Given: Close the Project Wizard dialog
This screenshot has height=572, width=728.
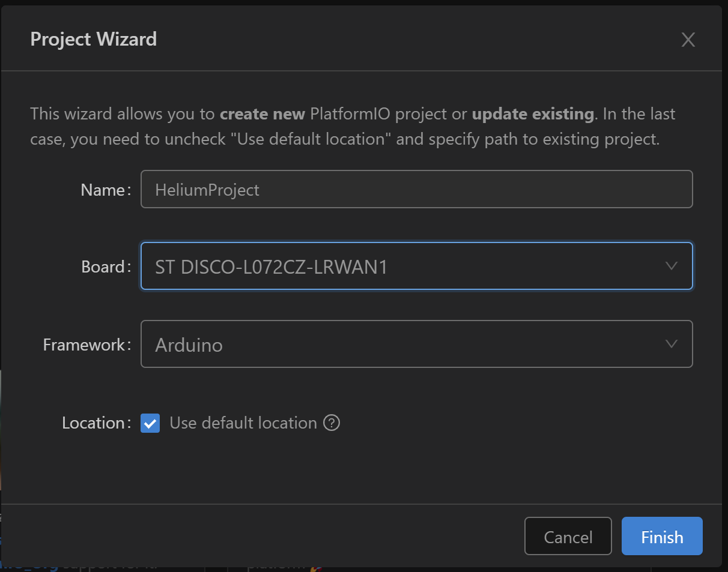Looking at the screenshot, I should coord(688,40).
